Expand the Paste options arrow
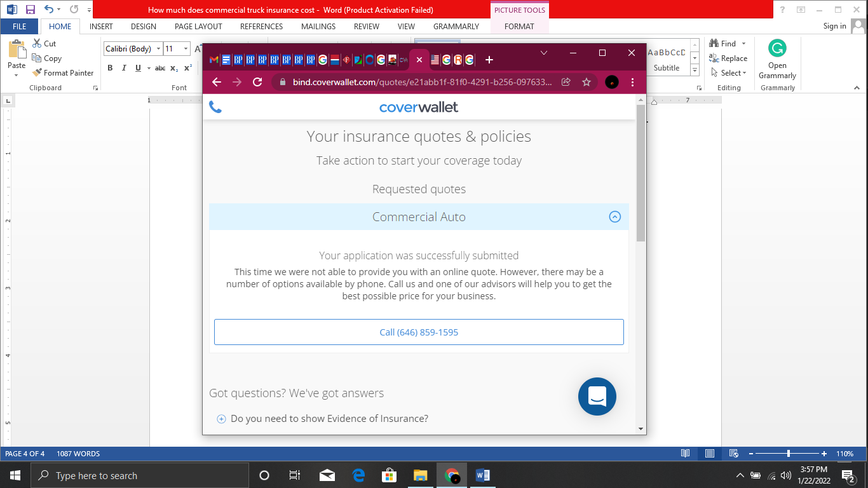The width and height of the screenshot is (868, 488). (17, 74)
